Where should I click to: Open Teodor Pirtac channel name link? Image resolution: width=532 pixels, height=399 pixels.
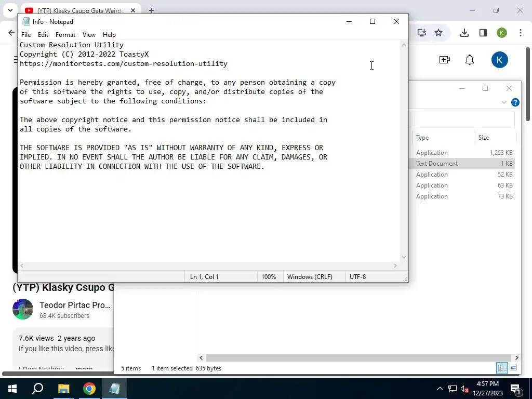75,305
